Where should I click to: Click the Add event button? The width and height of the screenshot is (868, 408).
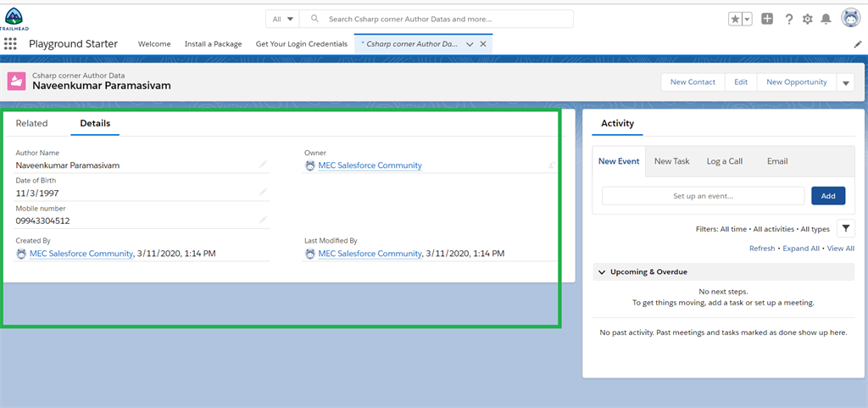tap(828, 196)
